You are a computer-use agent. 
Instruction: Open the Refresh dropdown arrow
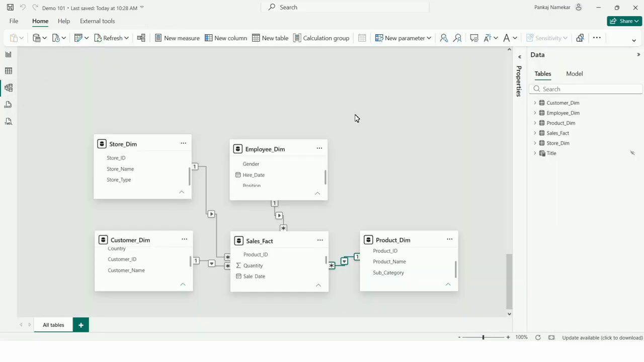[x=126, y=38]
